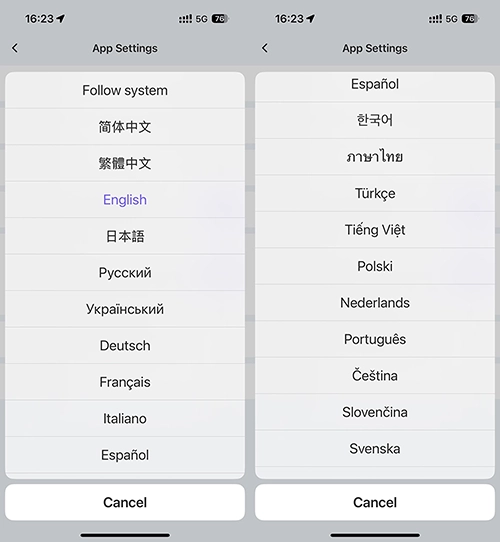The image size is (500, 542).
Task: Choose 日本語 language
Action: click(125, 236)
